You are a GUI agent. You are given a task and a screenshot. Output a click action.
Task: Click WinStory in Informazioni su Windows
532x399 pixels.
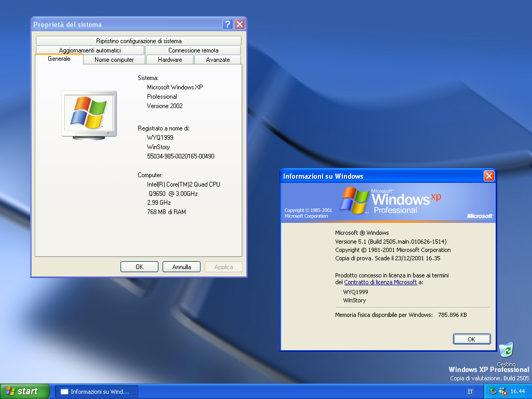click(x=354, y=300)
